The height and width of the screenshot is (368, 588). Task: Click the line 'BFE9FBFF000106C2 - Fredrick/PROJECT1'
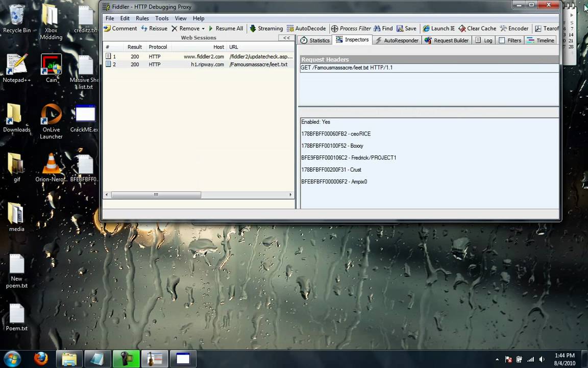pos(349,158)
